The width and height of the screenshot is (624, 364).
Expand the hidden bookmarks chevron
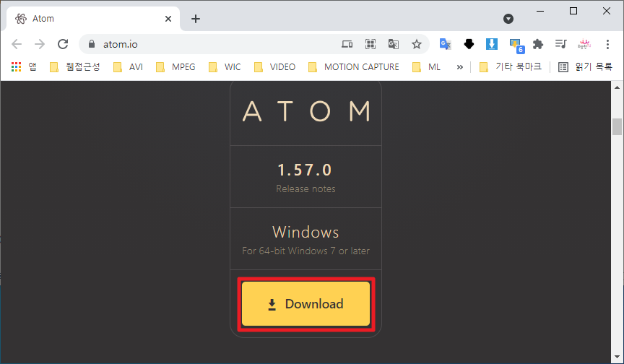pyautogui.click(x=459, y=67)
